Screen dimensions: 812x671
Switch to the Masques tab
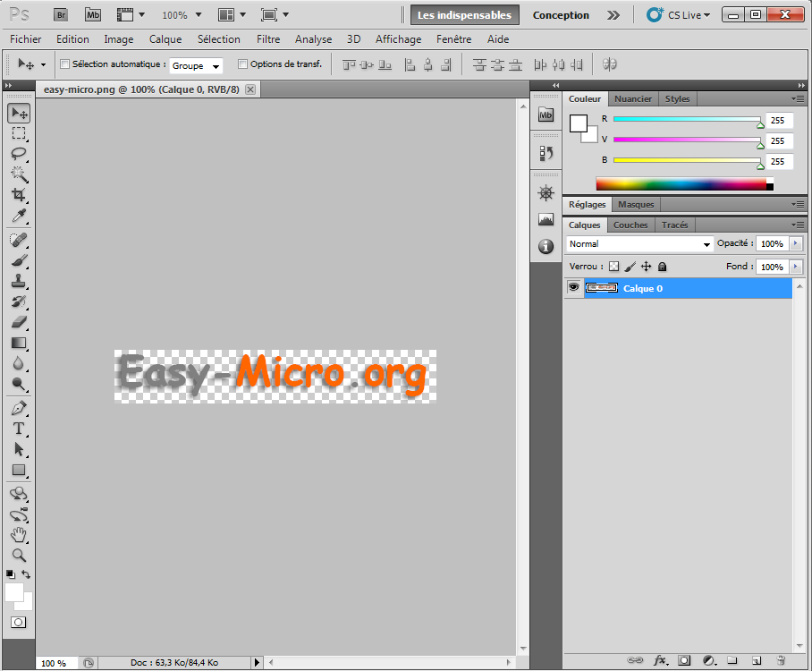[636, 204]
